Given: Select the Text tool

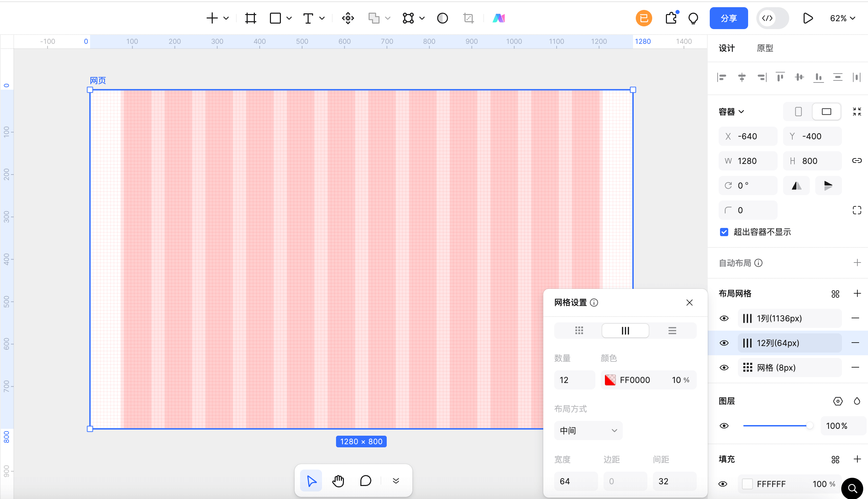Looking at the screenshot, I should 308,18.
